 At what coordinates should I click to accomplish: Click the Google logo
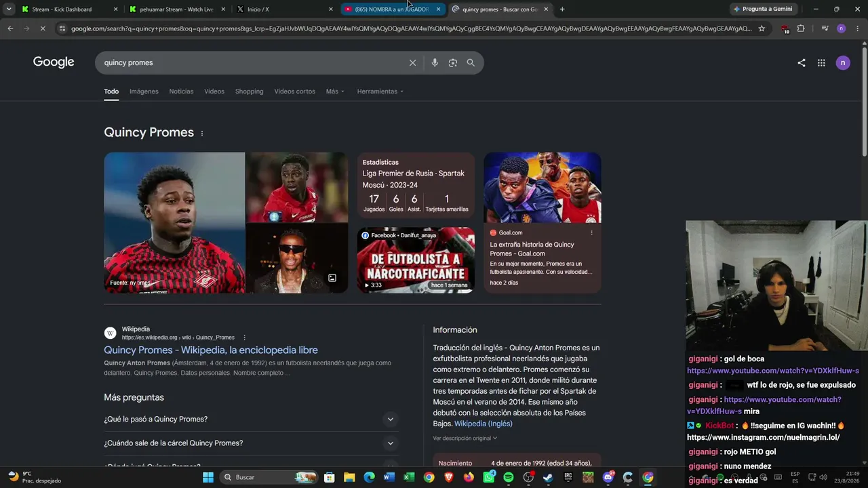click(x=54, y=62)
